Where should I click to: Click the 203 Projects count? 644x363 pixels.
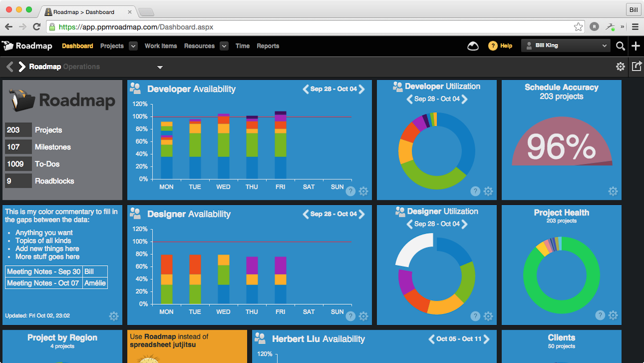click(x=18, y=130)
